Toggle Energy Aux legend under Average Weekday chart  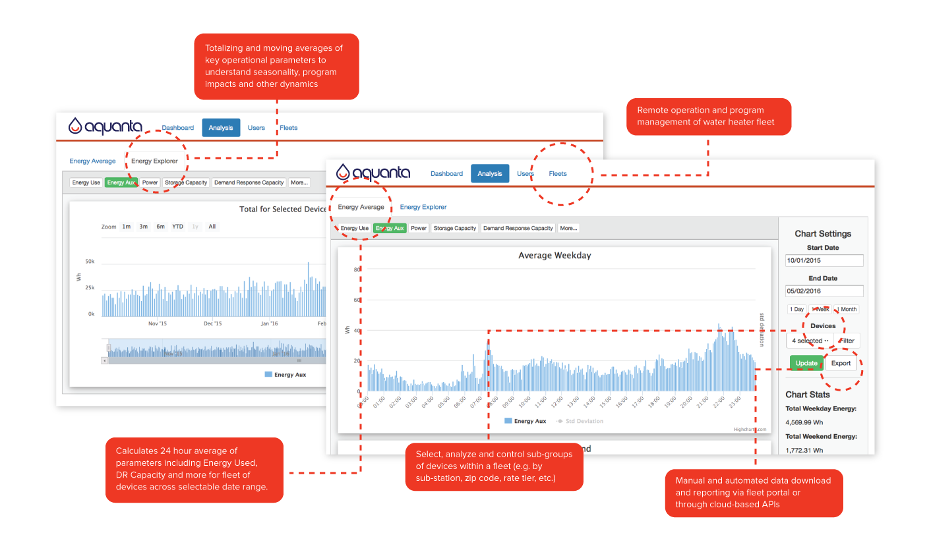click(x=525, y=421)
